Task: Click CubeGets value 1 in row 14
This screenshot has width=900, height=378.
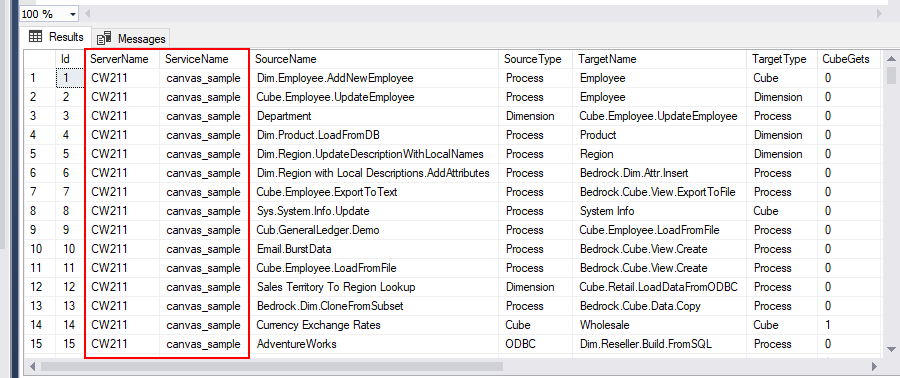Action: coord(848,325)
